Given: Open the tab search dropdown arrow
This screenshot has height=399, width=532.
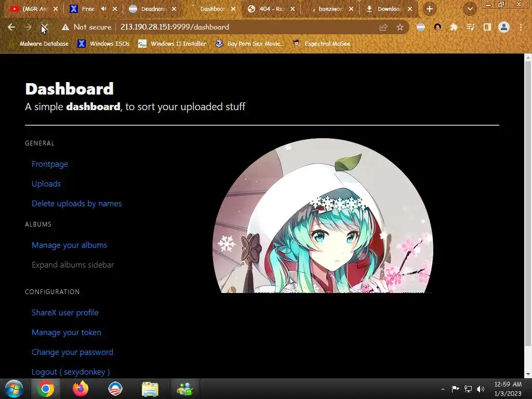Looking at the screenshot, I should (470, 9).
